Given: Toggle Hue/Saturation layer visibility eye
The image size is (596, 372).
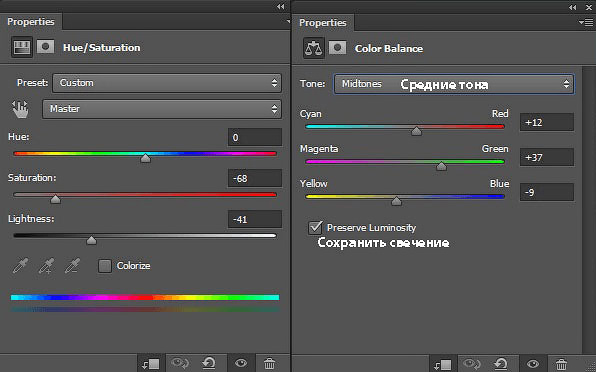Looking at the screenshot, I should pyautogui.click(x=241, y=364).
